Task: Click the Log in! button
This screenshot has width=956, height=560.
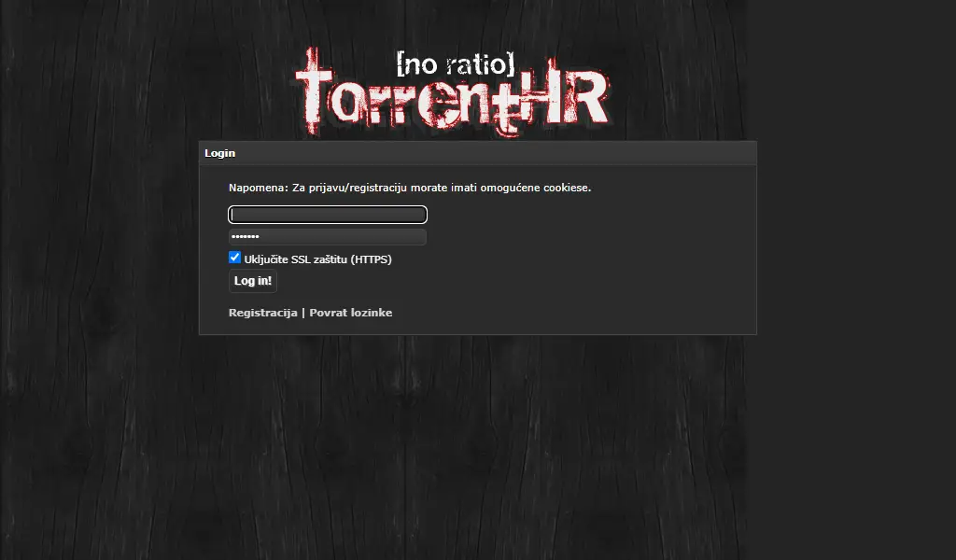Action: (x=253, y=281)
